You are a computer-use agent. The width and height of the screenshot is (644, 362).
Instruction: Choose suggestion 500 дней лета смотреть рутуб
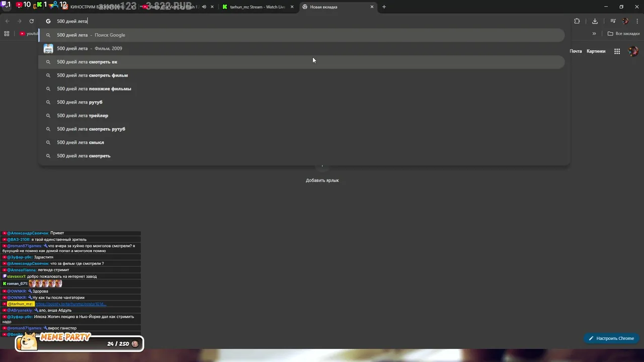click(302, 129)
